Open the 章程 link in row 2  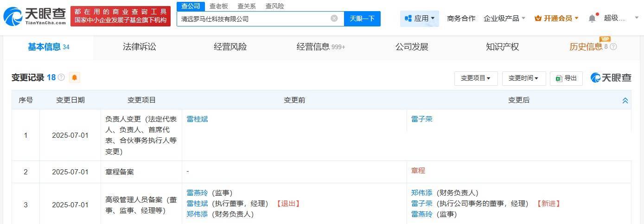pos(418,170)
